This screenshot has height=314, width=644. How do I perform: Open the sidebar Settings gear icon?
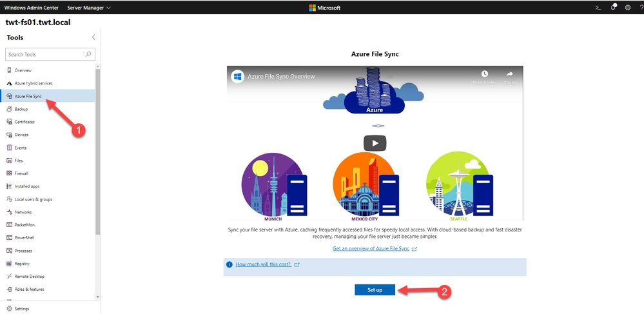[9, 309]
